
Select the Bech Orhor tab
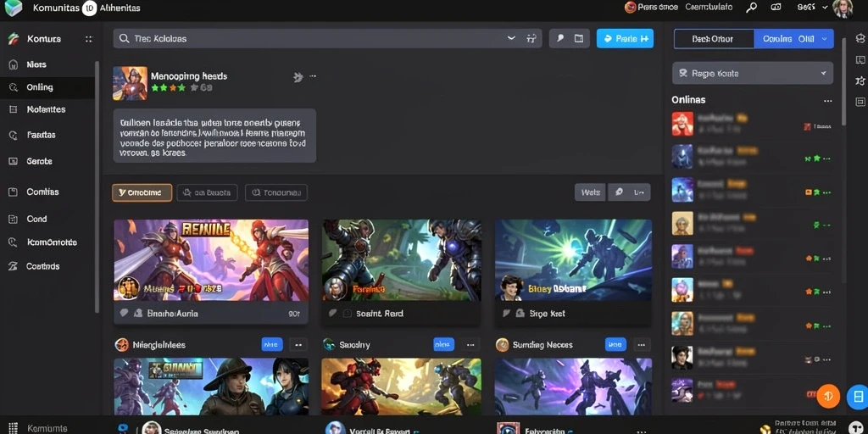coord(714,39)
